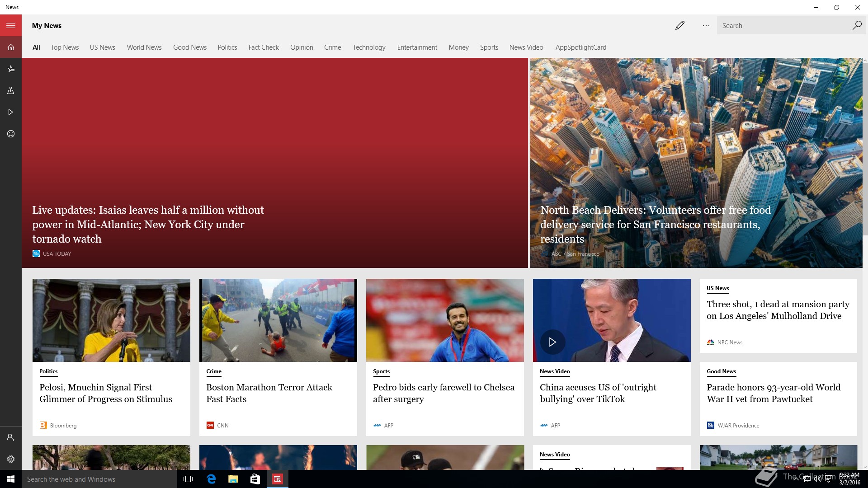Open the Technology tab

[x=369, y=47]
